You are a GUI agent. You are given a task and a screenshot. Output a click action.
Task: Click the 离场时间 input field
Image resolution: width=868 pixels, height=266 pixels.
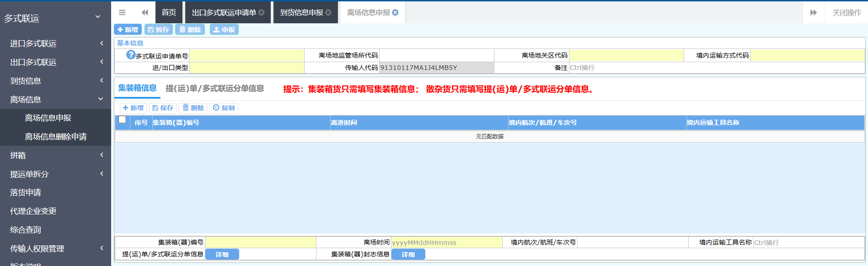[x=447, y=242]
